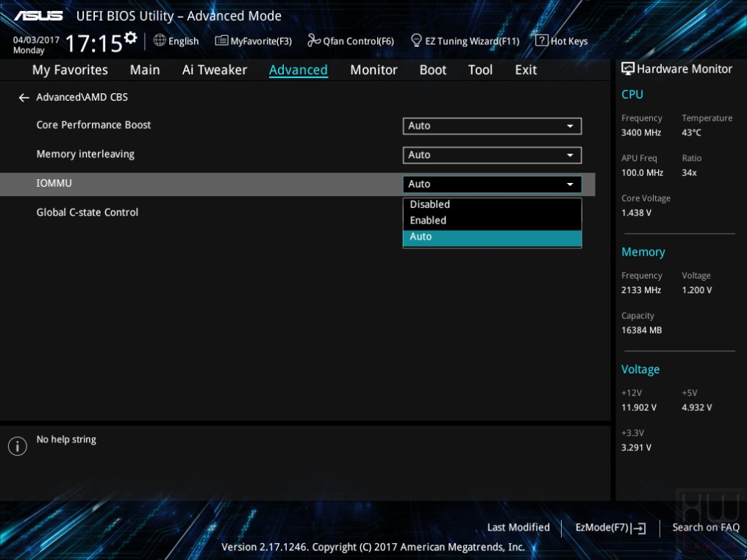Select the Memory interleaving label

(85, 154)
